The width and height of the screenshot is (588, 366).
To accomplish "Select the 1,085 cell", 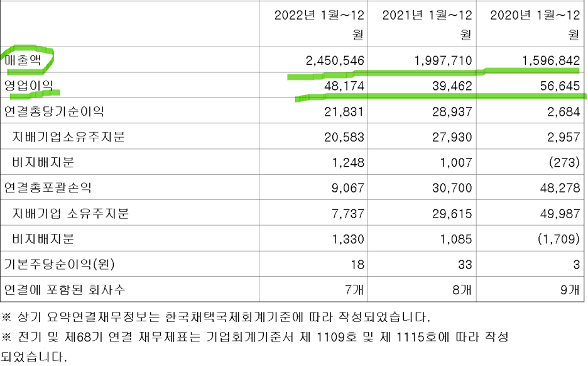I will 456,239.
